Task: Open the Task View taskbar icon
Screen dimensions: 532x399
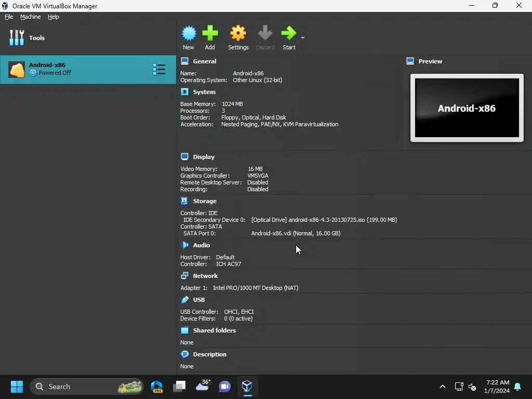Action: tap(179, 387)
